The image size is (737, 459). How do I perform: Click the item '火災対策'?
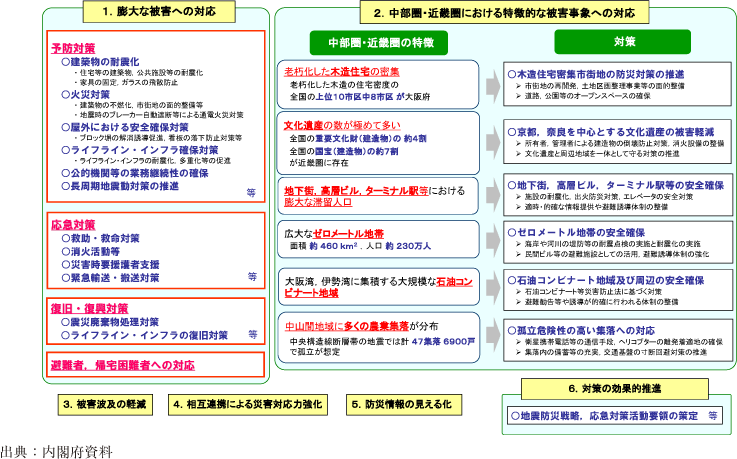click(86, 94)
